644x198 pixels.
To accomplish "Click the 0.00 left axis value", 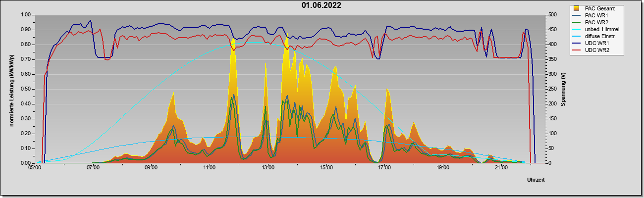I will [25, 163].
